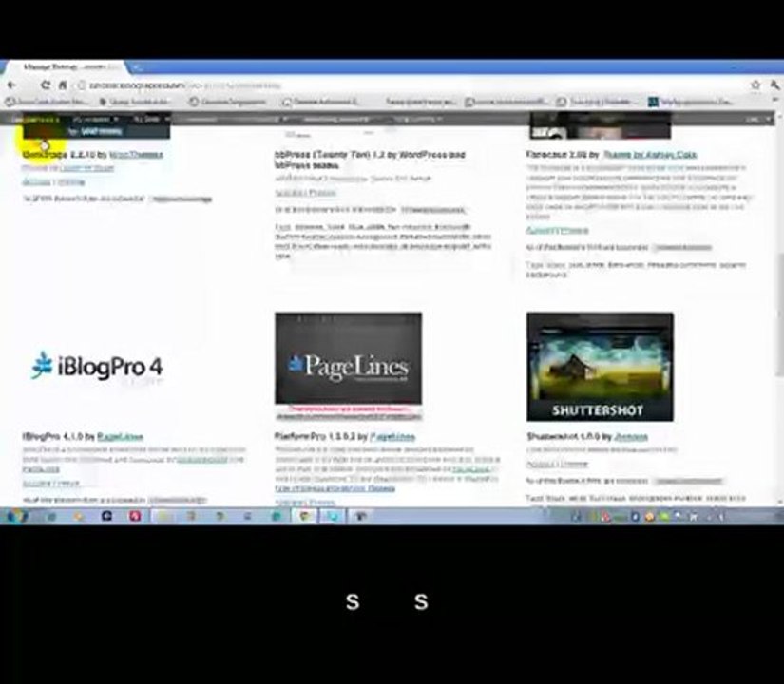Image resolution: width=784 pixels, height=684 pixels.
Task: Focus the browser address bar
Action: [x=410, y=85]
